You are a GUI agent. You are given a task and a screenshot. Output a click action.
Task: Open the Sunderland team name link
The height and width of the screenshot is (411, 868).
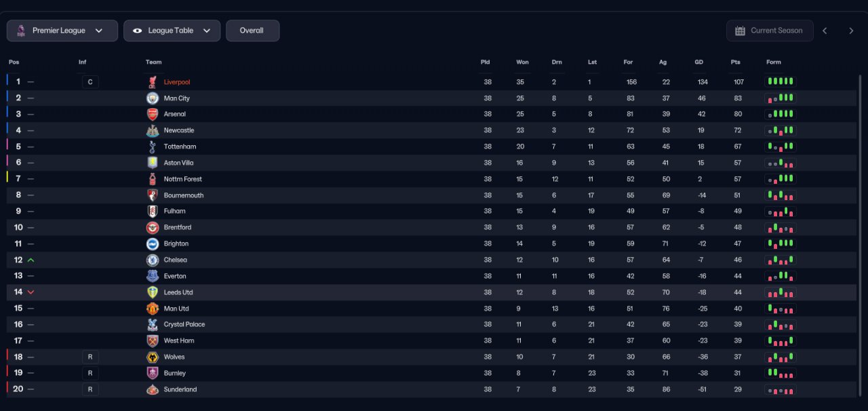(180, 389)
